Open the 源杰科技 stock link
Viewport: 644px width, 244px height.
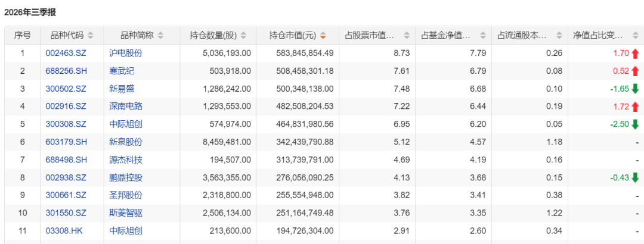tap(126, 160)
